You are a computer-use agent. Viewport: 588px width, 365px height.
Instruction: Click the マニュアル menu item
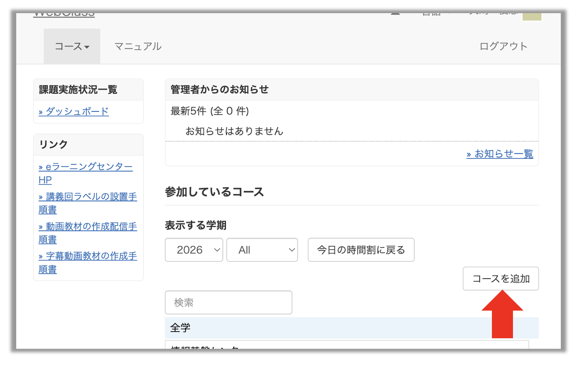coord(138,46)
